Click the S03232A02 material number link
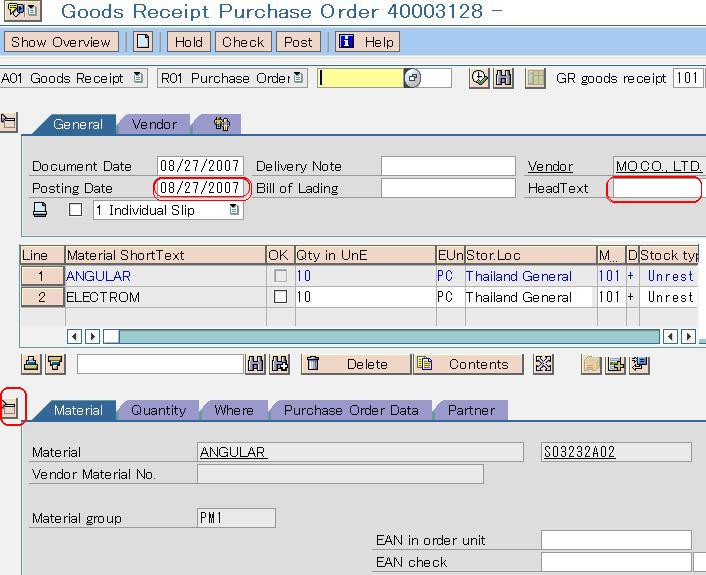Screen dimensions: 706x575 pyautogui.click(x=579, y=452)
